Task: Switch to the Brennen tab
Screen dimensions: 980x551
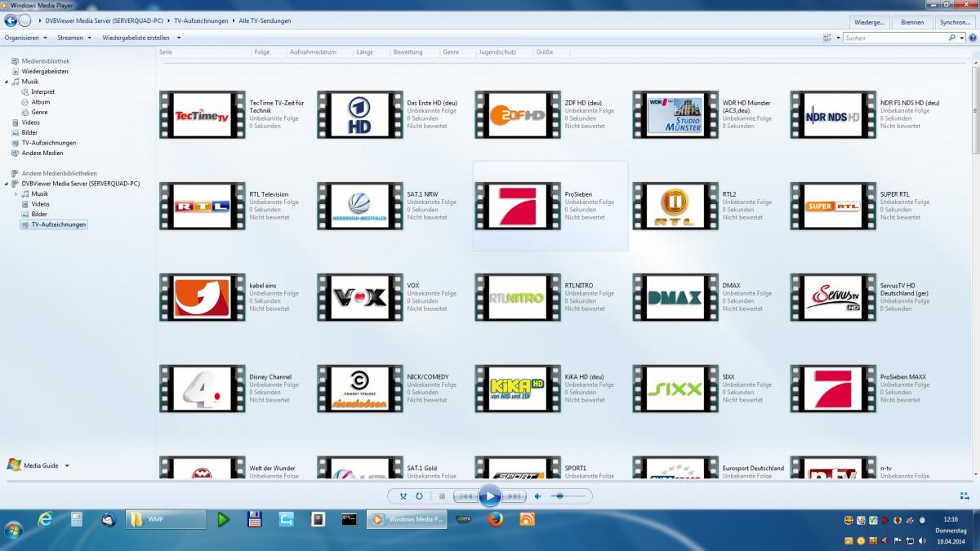Action: point(912,22)
